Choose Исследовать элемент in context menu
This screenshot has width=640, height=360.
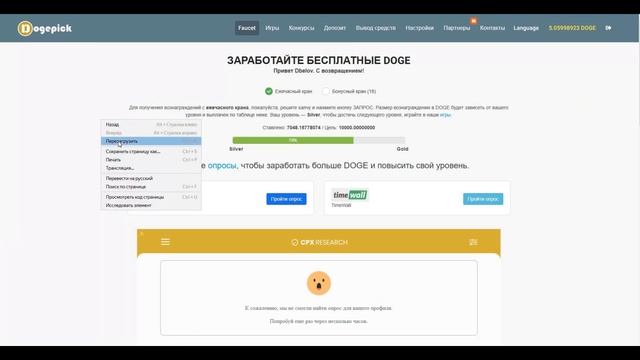click(151, 205)
